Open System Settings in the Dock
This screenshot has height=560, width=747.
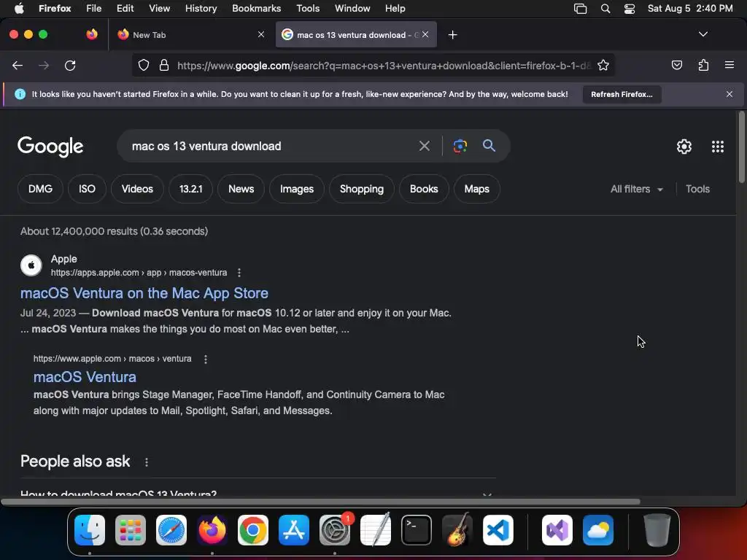334,529
